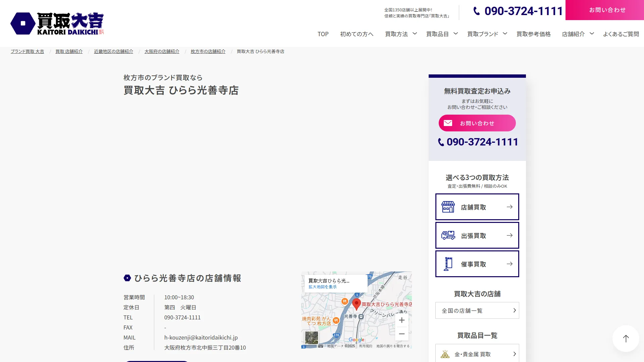644x362 pixels.
Task: Click 全国の店舗一覧 link
Action: 477,310
